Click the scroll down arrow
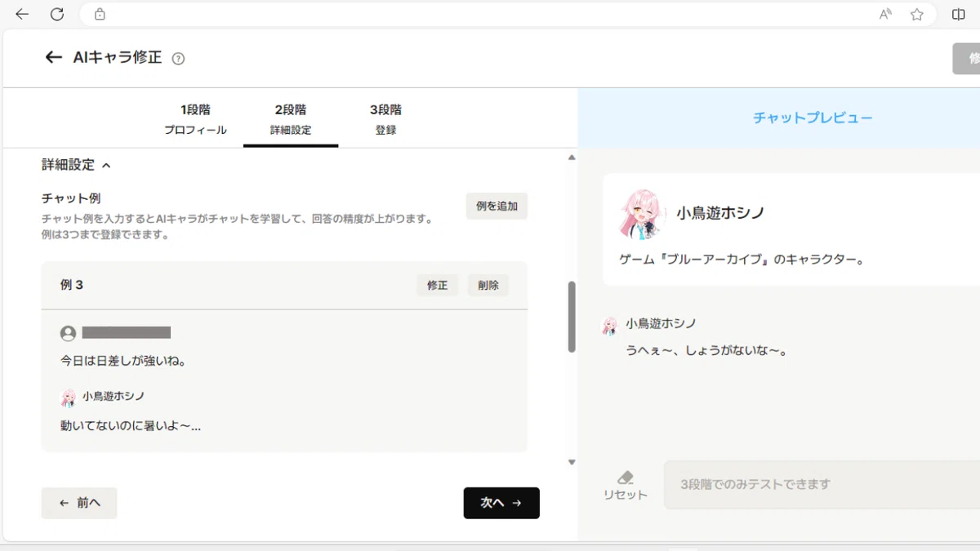The width and height of the screenshot is (980, 551). (572, 462)
